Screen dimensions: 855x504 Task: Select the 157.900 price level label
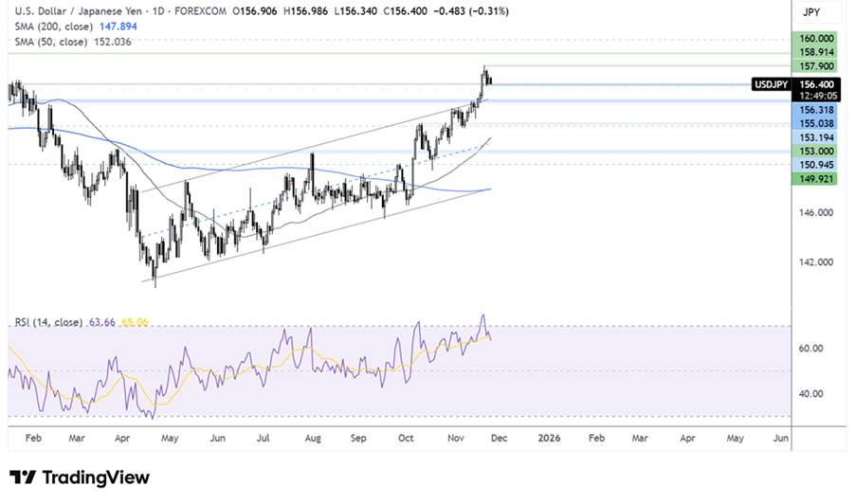[x=815, y=66]
